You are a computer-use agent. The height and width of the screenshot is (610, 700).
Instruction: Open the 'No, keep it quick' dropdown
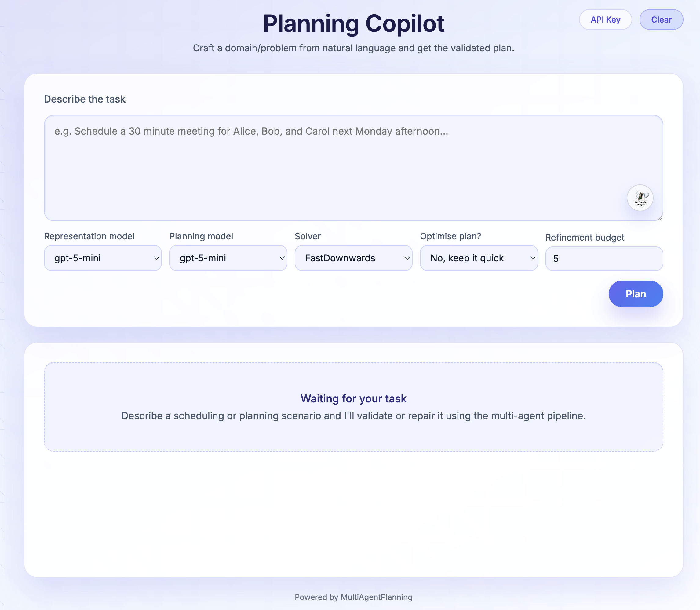point(479,258)
